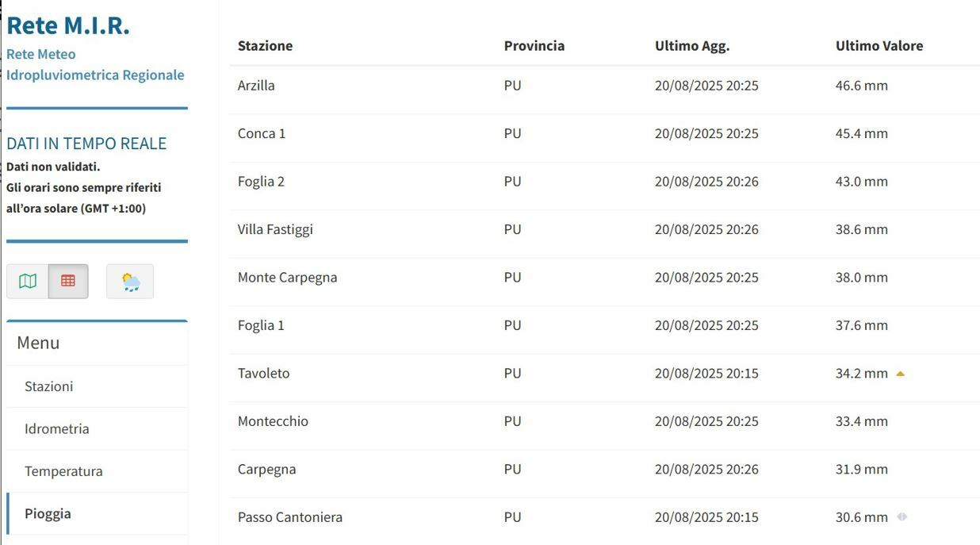Click the grey trend icon beside Passo Cantoniera
The height and width of the screenshot is (545, 980).
pyautogui.click(x=902, y=516)
